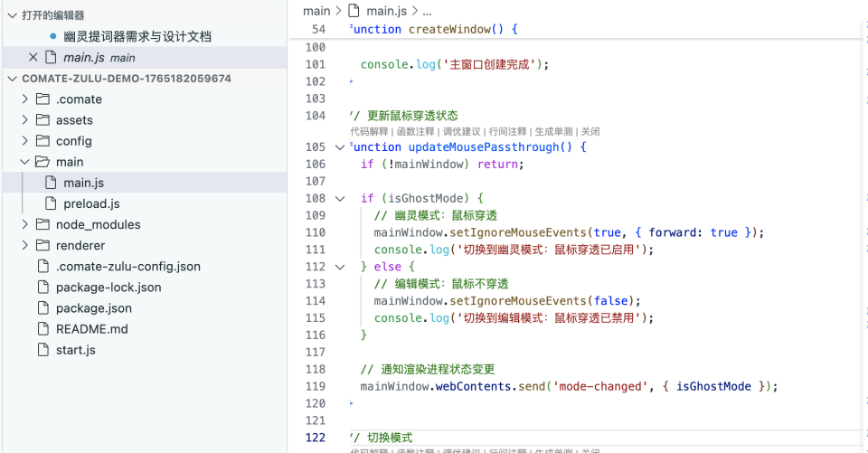868x453 pixels.
Task: Click the renderer folder icon
Action: [42, 245]
